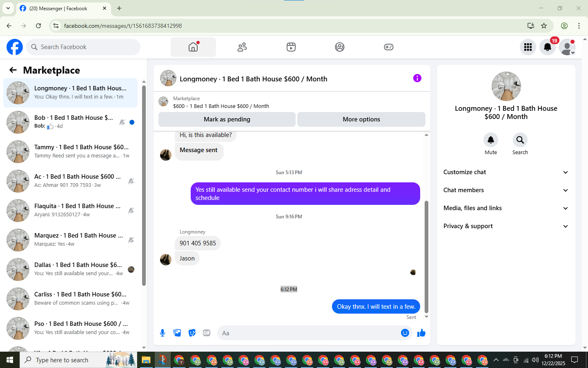This screenshot has height=368, width=588.
Task: Open the Marquez conversation
Action: pyautogui.click(x=70, y=240)
